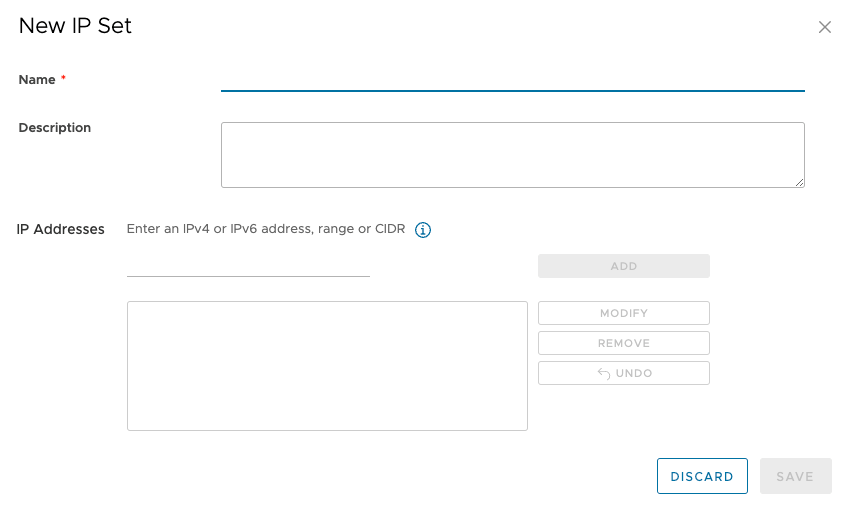Screen dimensions: 850x517
Task: Click the MODIFY button
Action: click(623, 313)
